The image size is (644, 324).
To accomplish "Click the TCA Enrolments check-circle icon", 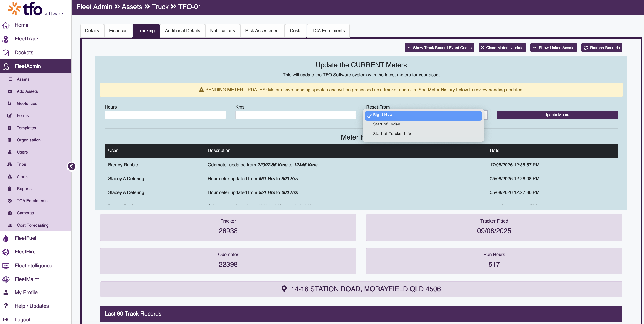I will coord(10,201).
